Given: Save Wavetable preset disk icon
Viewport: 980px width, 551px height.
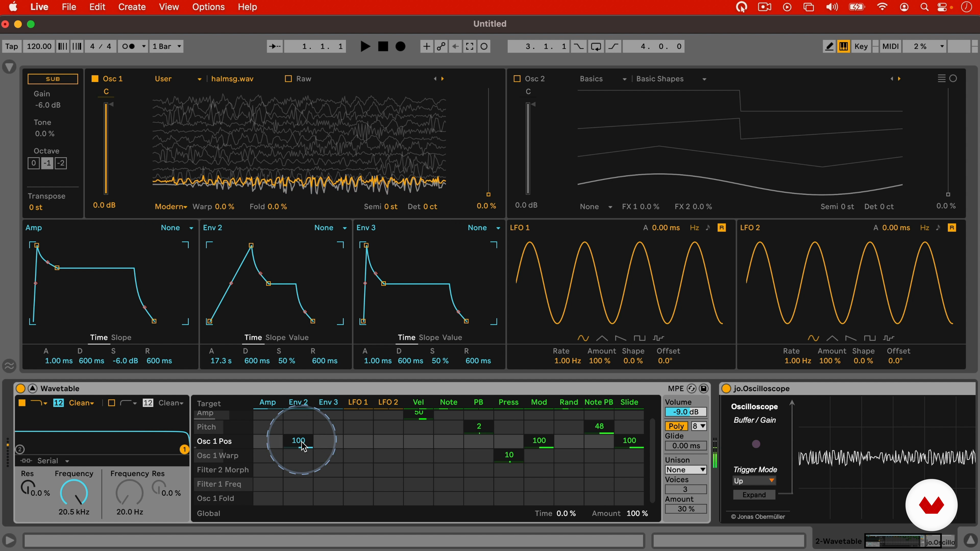Looking at the screenshot, I should [x=704, y=388].
